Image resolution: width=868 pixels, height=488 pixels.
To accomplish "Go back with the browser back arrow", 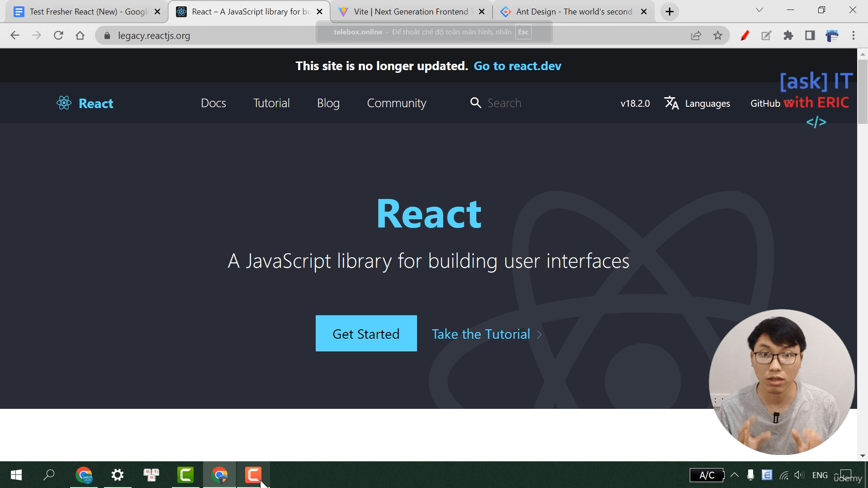I will click(15, 35).
